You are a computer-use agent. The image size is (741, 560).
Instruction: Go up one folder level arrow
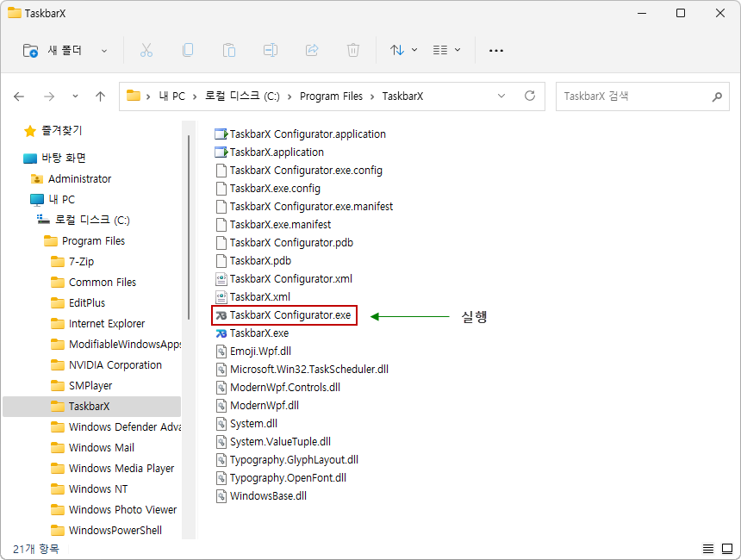click(100, 96)
